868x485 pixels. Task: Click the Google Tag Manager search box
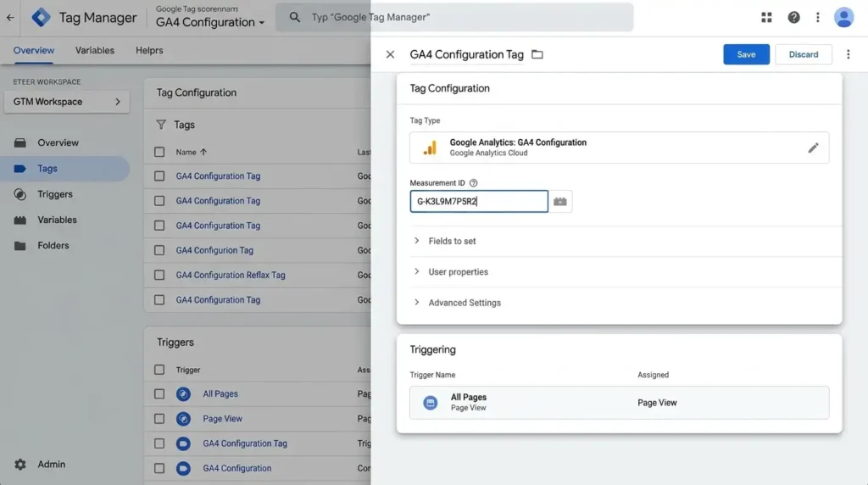[454, 17]
